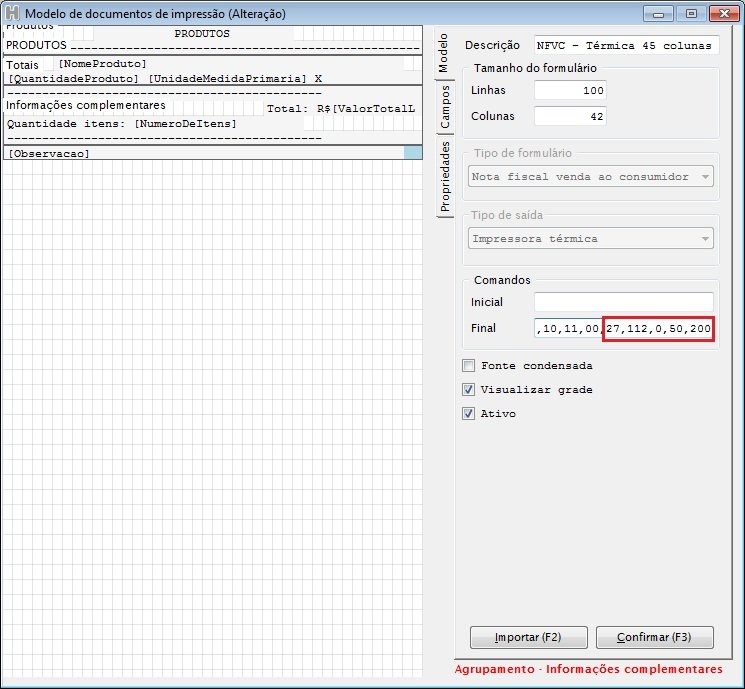The height and width of the screenshot is (689, 745).
Task: Select the [Observacao] field in the layout
Action: coord(48,154)
